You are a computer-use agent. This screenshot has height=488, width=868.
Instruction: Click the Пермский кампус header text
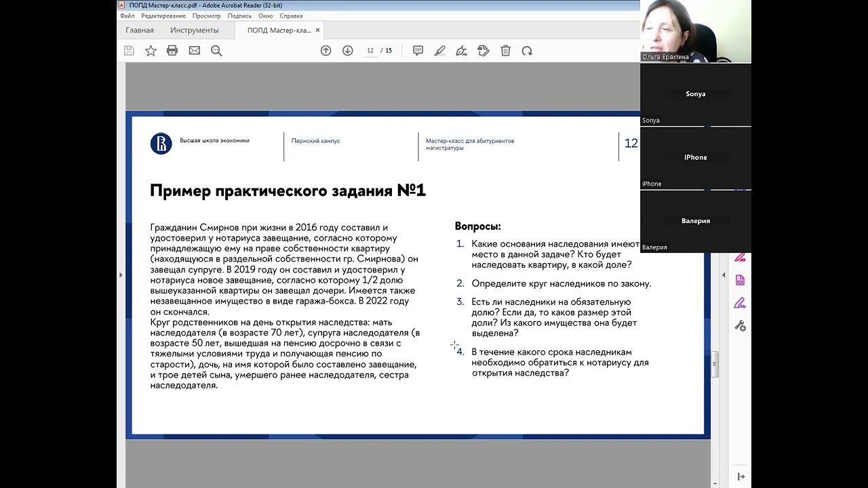coord(316,141)
